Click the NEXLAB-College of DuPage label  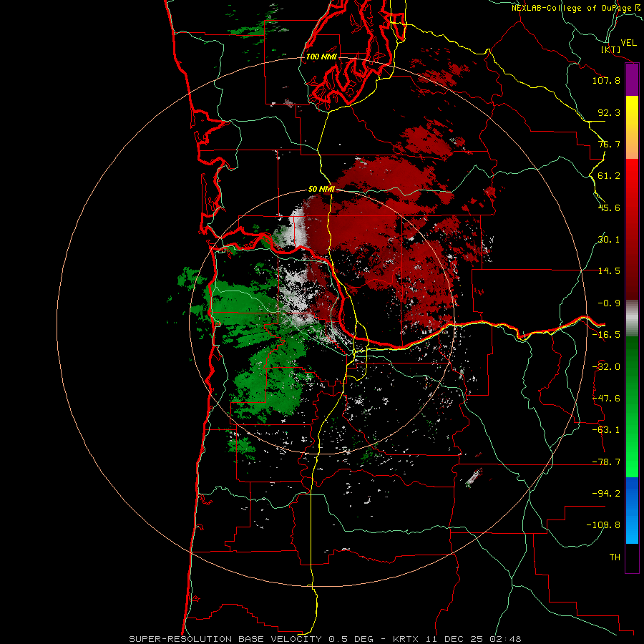click(x=572, y=8)
